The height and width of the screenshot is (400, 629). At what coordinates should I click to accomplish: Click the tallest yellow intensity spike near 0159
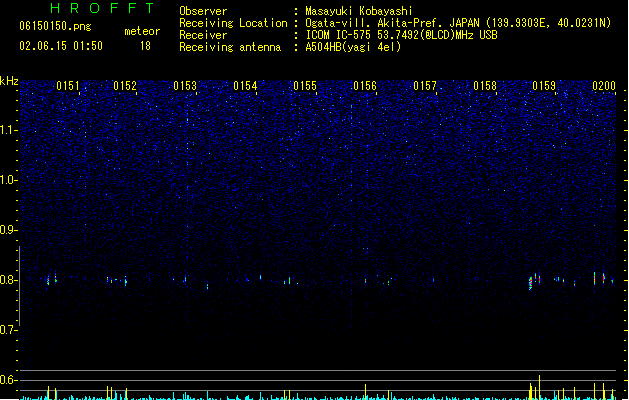540,387
